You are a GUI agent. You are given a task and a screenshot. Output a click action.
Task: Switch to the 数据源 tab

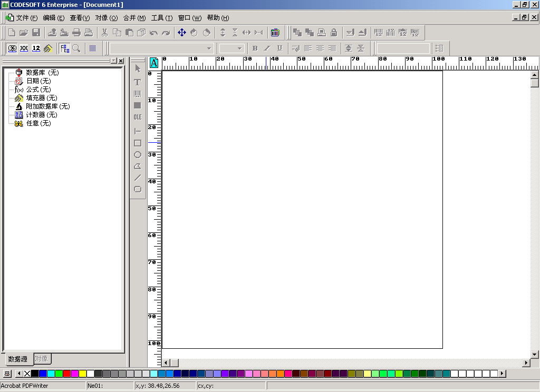coord(17,359)
